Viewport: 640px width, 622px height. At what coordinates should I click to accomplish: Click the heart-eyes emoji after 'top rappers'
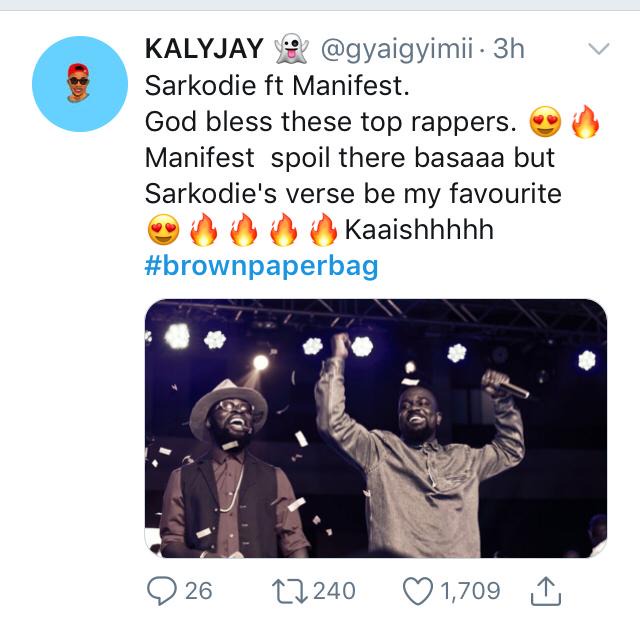tap(545, 122)
